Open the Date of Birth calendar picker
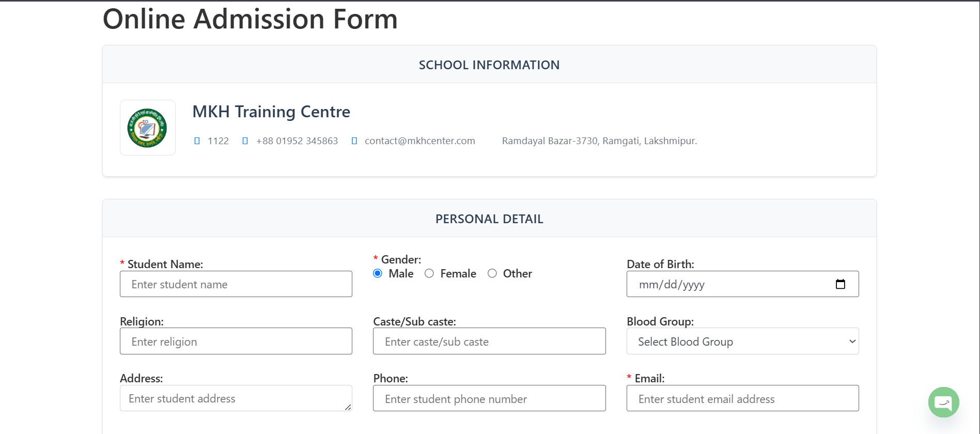Screen dimensions: 980x434 click(x=841, y=284)
